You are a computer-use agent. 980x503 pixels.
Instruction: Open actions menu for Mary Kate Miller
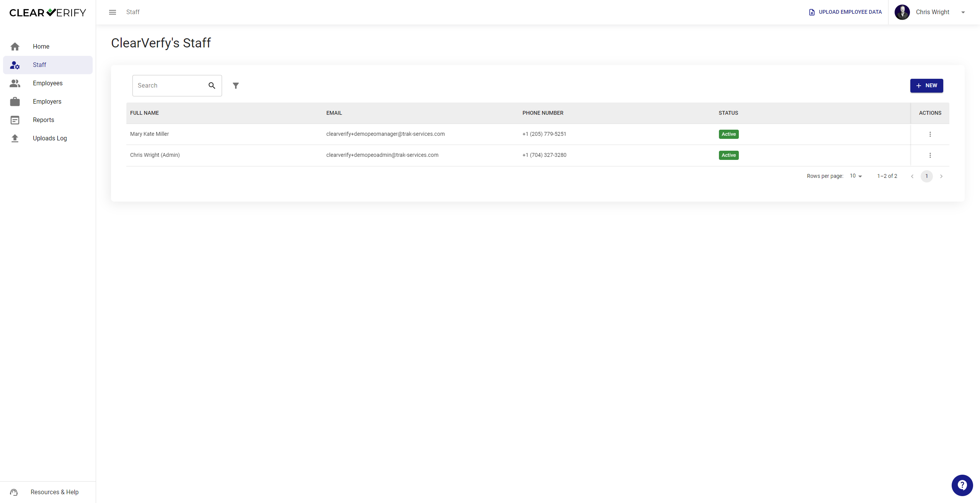pos(930,134)
